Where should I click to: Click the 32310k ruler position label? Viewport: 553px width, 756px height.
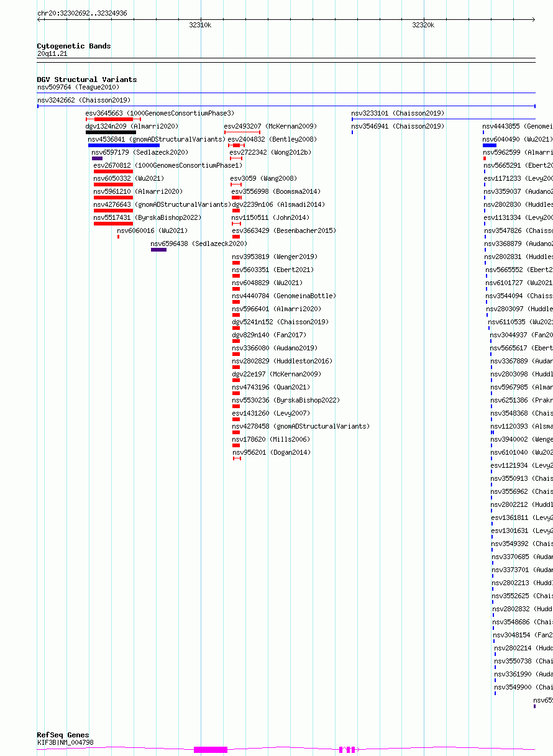click(x=200, y=25)
